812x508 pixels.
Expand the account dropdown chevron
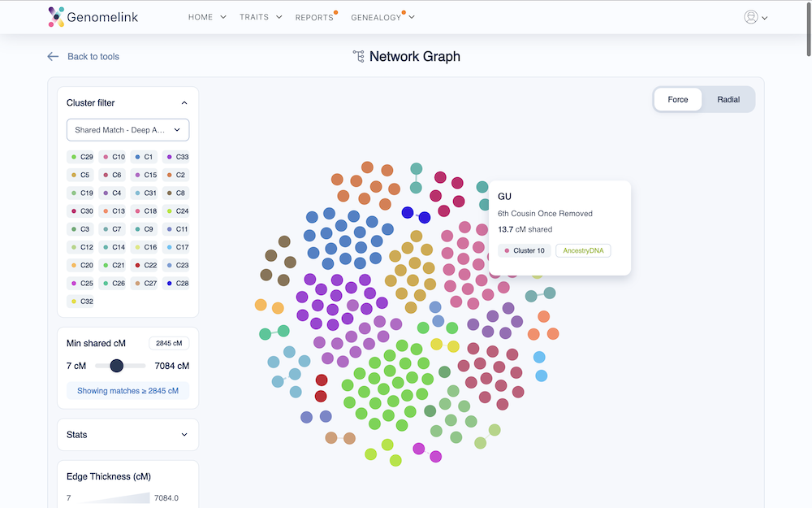tap(764, 18)
